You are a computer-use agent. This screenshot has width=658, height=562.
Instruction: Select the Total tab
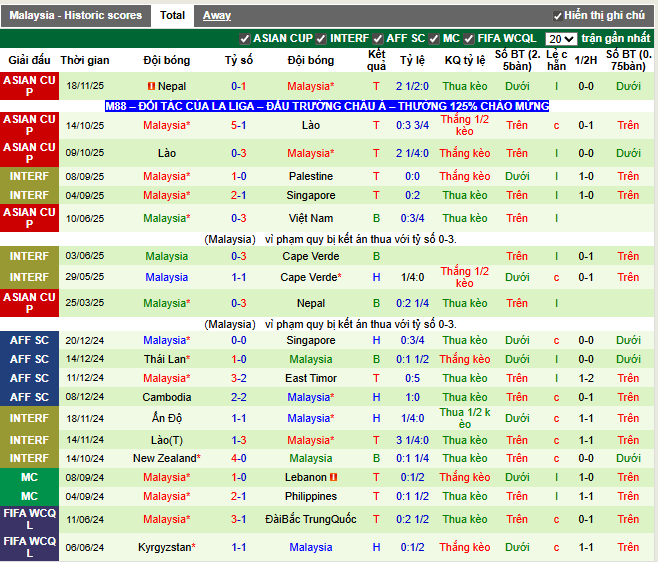pos(172,16)
